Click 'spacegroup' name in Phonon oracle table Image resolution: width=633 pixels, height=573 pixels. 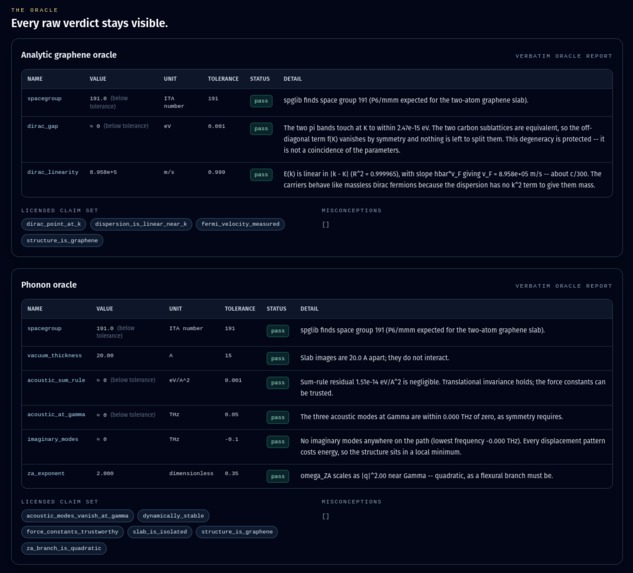44,328
